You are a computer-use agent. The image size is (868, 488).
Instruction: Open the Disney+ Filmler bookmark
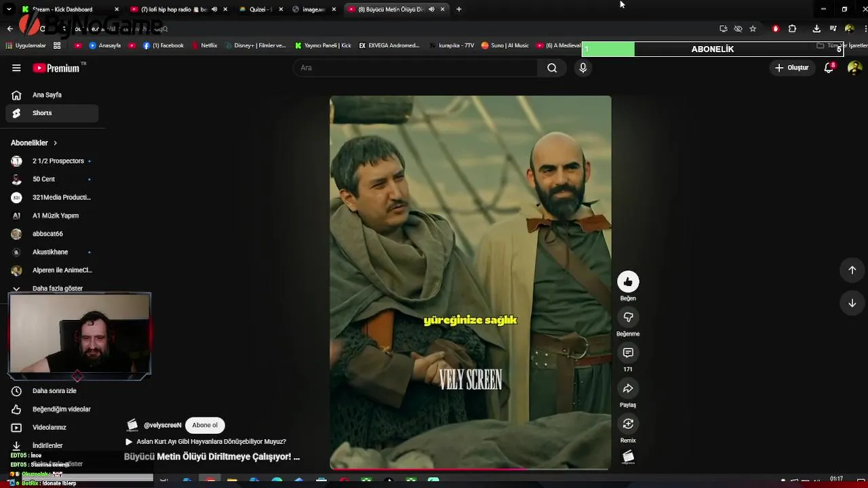(x=255, y=45)
